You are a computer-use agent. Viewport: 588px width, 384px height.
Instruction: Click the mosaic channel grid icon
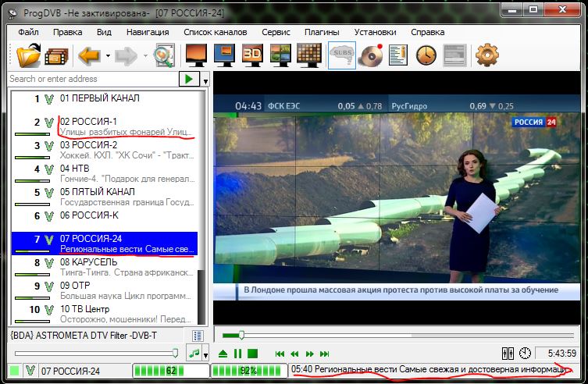pyautogui.click(x=310, y=55)
